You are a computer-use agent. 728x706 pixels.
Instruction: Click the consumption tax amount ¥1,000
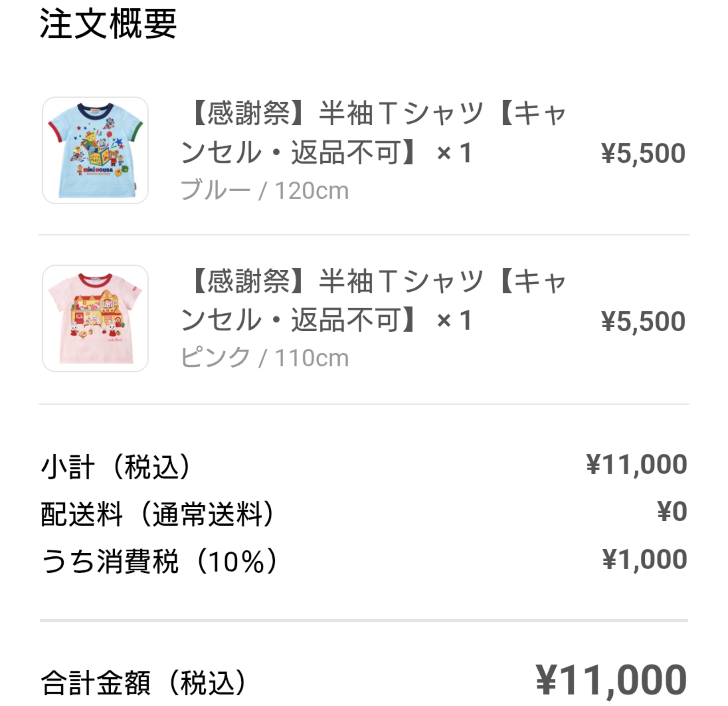644,559
